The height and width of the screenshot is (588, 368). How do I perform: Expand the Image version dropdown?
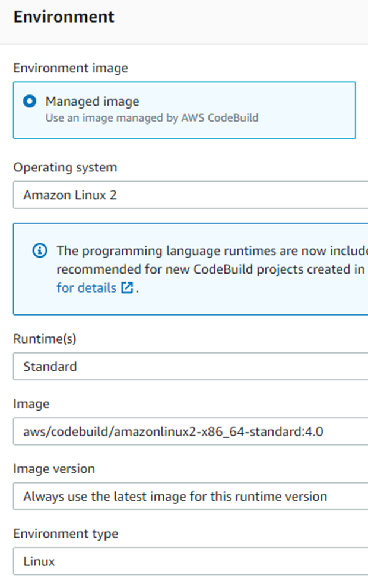(191, 496)
